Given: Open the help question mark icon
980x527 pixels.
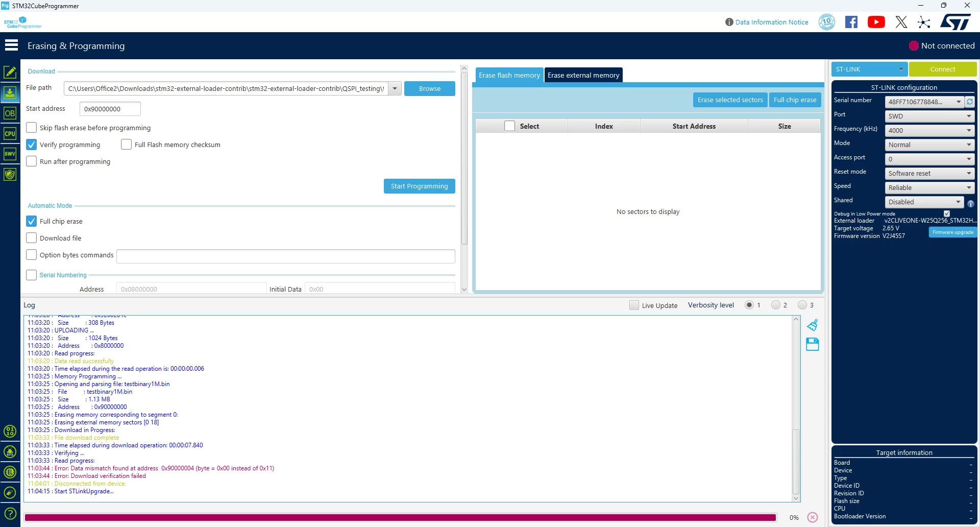Looking at the screenshot, I should (10, 513).
